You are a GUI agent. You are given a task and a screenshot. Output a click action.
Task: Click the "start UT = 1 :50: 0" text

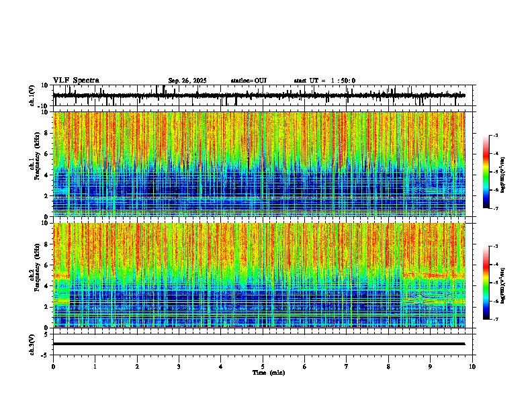324,81
